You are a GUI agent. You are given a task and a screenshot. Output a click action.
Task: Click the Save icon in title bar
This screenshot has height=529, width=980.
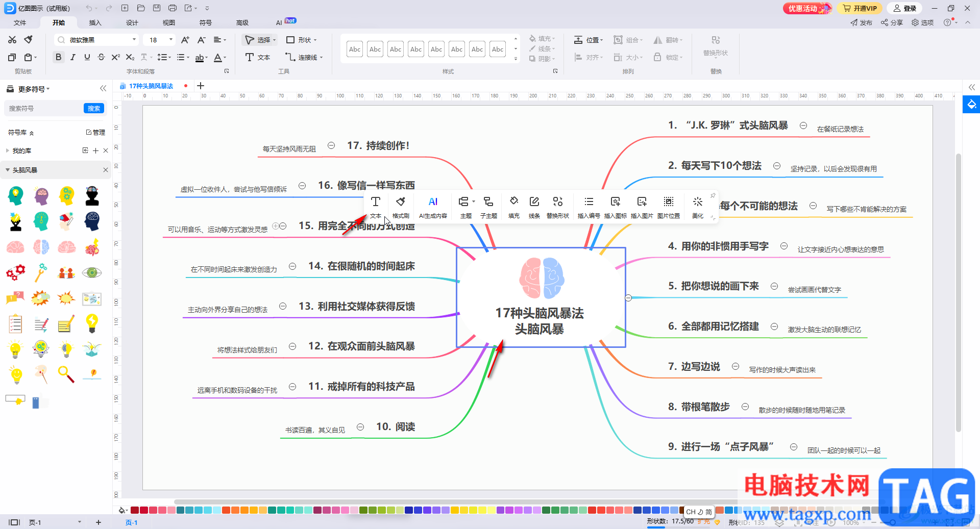(157, 8)
